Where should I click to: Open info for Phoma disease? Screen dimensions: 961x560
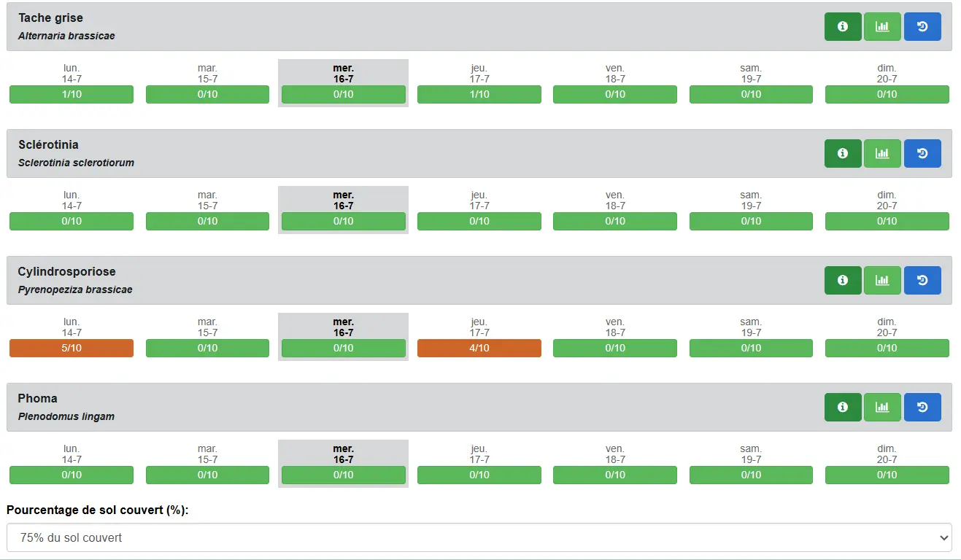843,408
